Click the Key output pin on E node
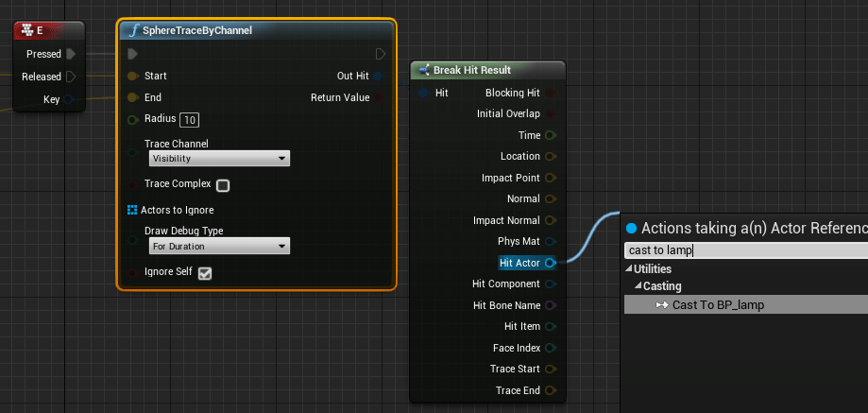The width and height of the screenshot is (868, 413). (x=68, y=99)
